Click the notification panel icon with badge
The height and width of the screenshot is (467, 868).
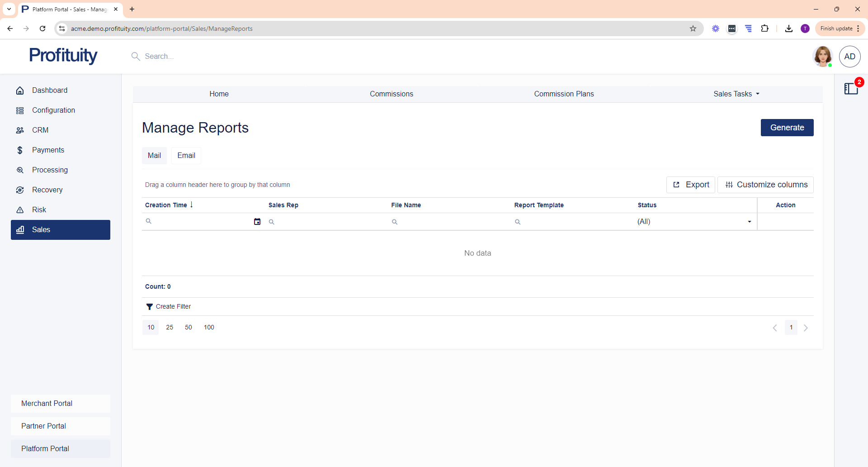point(851,89)
